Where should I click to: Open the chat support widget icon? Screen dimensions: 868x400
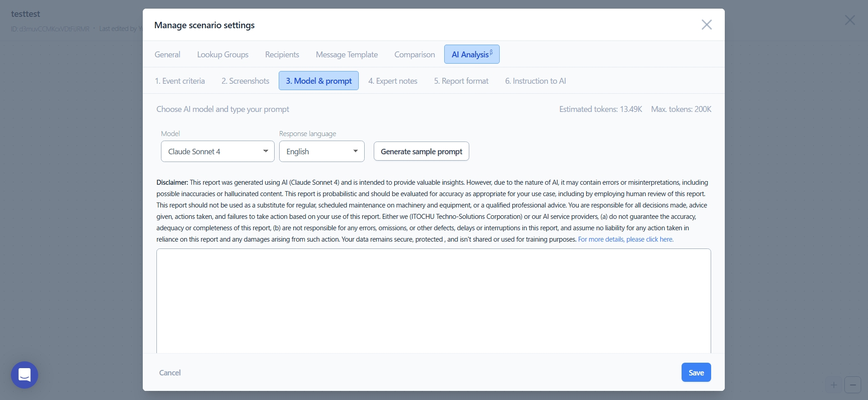pyautogui.click(x=25, y=375)
